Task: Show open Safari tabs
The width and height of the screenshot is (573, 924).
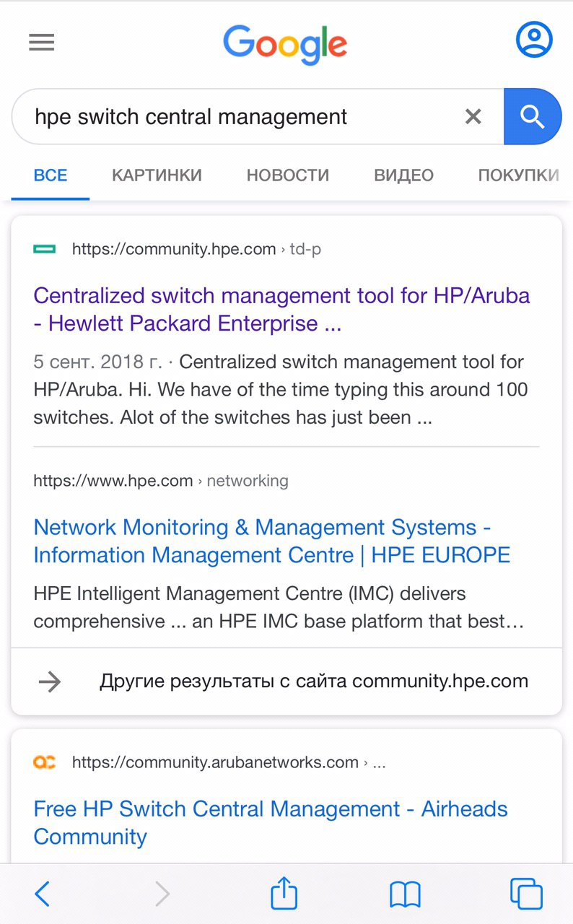Action: click(x=526, y=894)
